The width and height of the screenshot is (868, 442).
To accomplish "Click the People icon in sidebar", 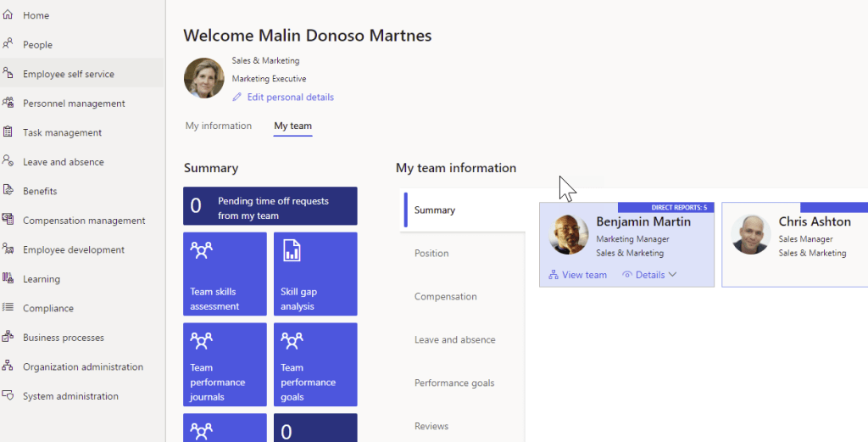I will tap(8, 44).
